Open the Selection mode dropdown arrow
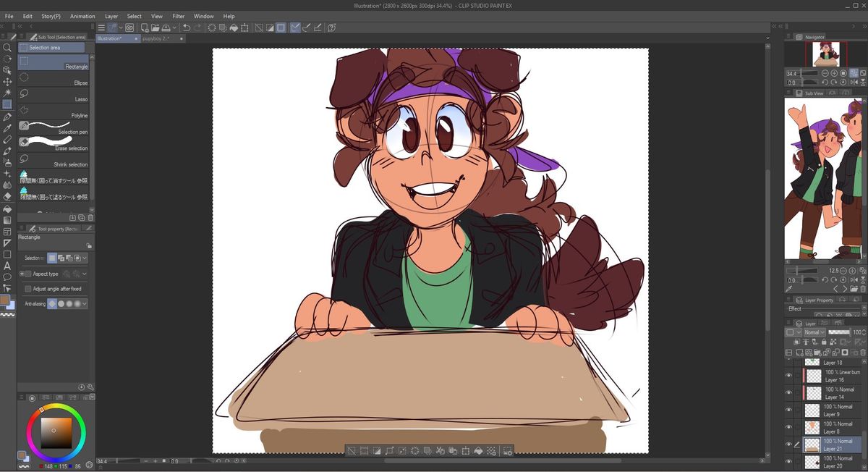This screenshot has width=868, height=472. click(x=85, y=258)
